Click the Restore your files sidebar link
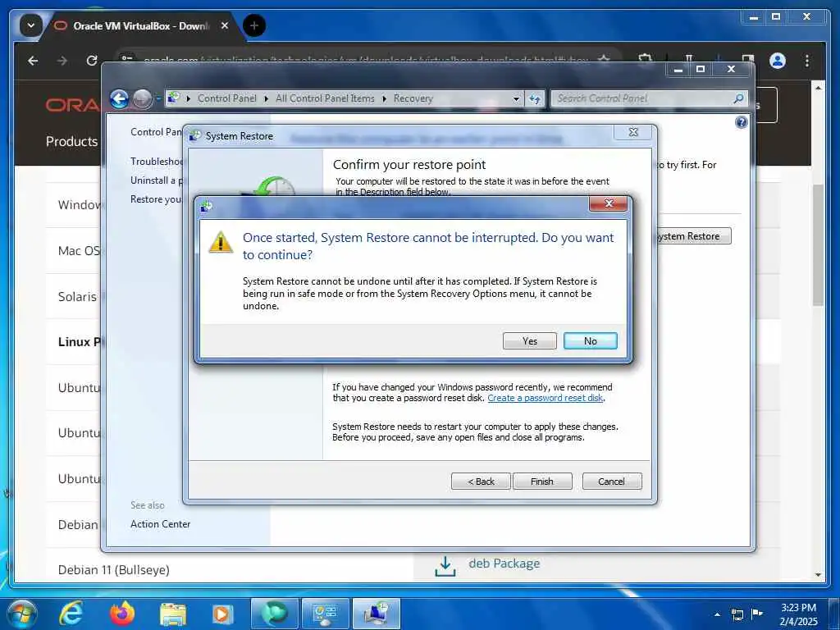840x630 pixels. (x=157, y=199)
